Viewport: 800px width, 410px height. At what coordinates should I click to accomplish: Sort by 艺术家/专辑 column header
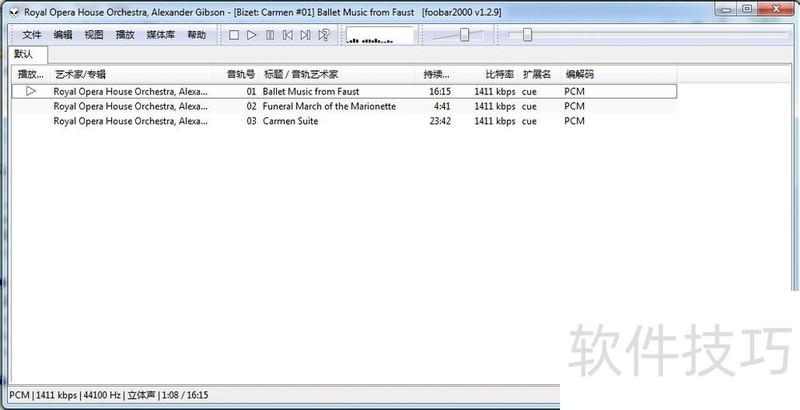(x=132, y=74)
